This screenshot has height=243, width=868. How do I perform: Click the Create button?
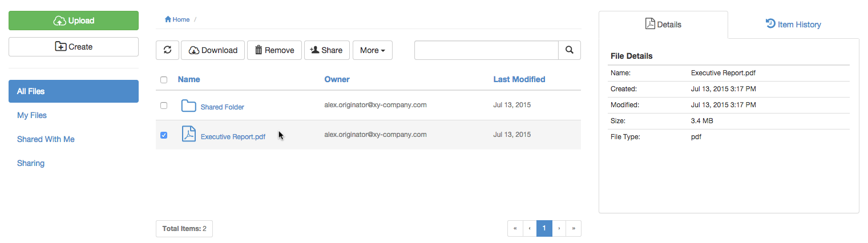(74, 47)
